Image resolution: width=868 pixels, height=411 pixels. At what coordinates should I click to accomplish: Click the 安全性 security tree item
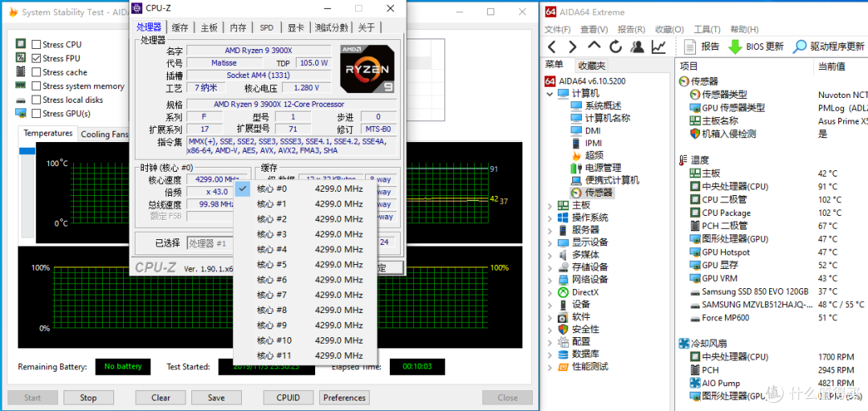pos(579,329)
